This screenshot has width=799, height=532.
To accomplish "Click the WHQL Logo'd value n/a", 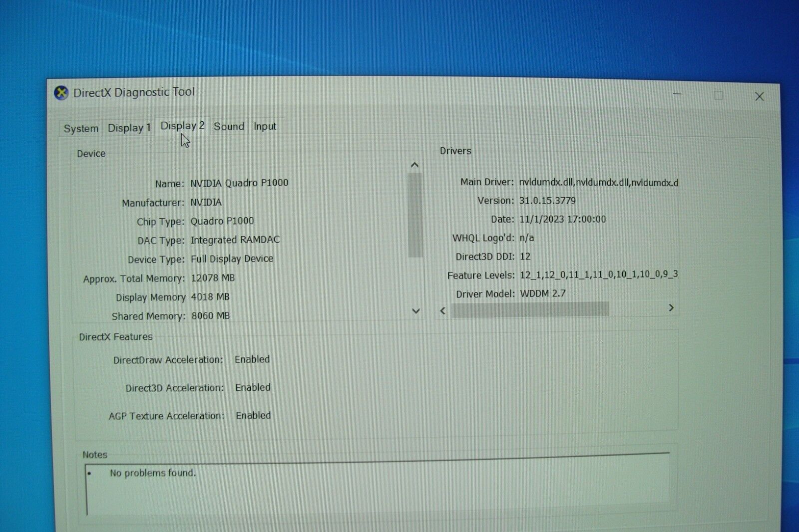I will click(527, 238).
